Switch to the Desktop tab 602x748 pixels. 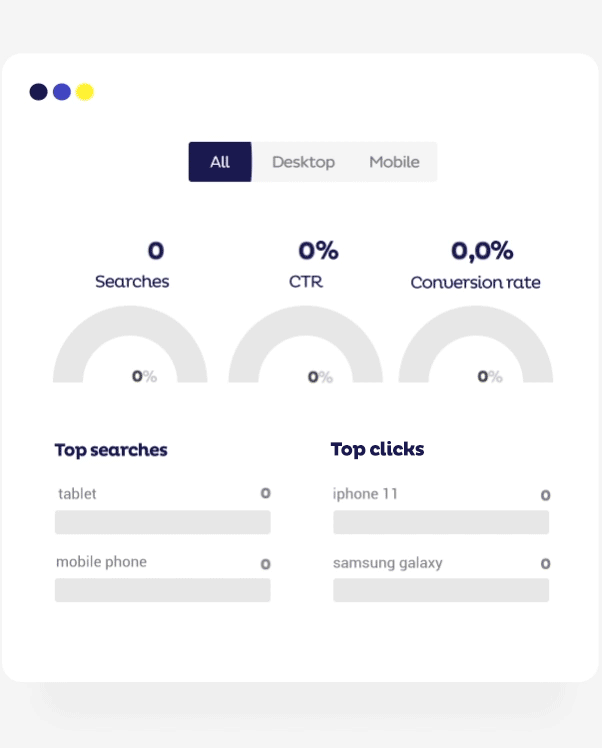(303, 162)
